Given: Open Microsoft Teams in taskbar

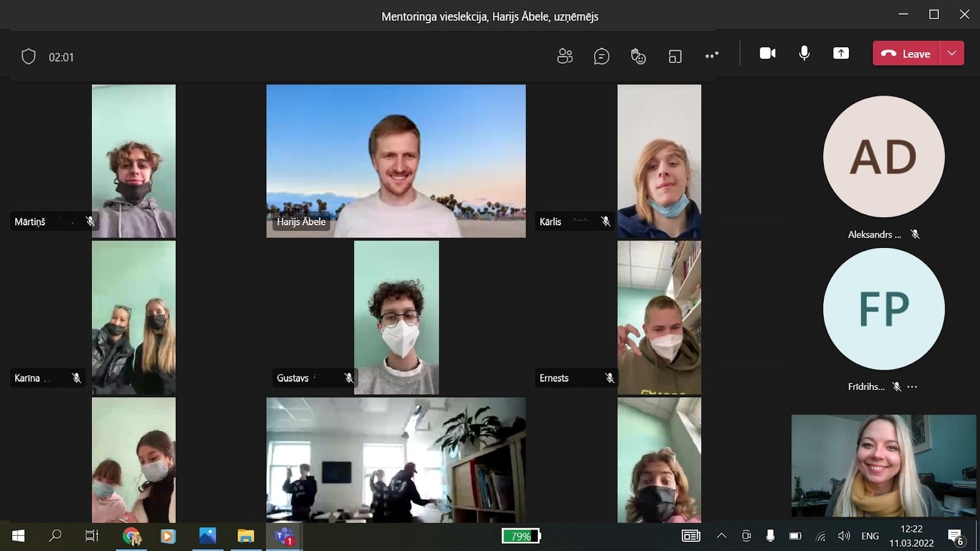Looking at the screenshot, I should pos(284,536).
